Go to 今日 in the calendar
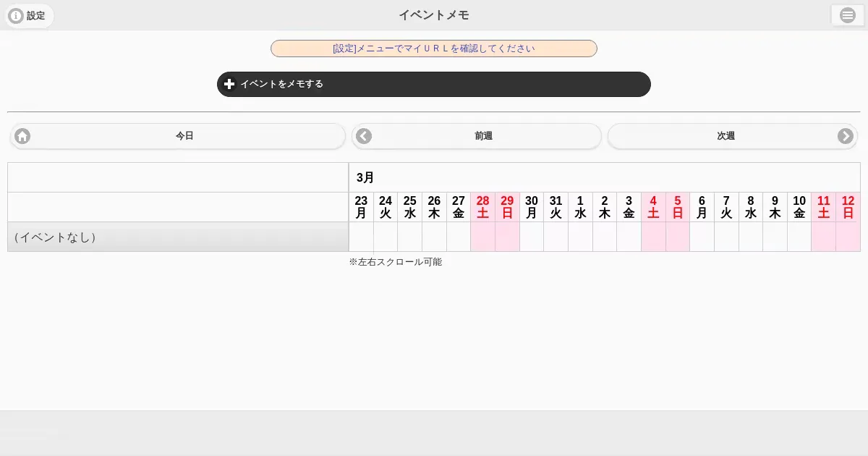868x456 pixels. pos(184,136)
